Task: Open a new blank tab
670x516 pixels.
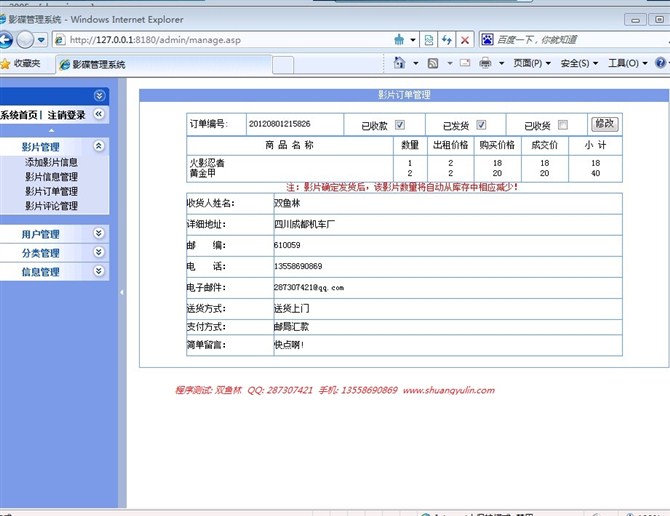Action: tap(283, 65)
